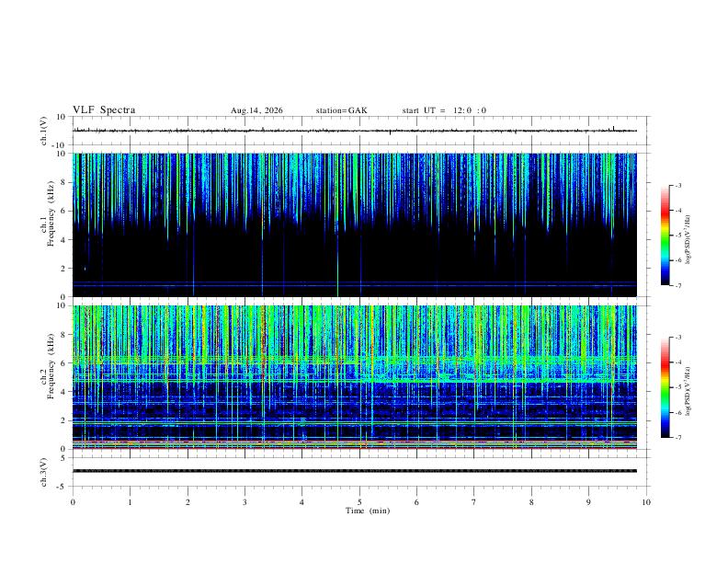Click the Time (min) axis label
Screen dimensions: 728x563
[368, 511]
